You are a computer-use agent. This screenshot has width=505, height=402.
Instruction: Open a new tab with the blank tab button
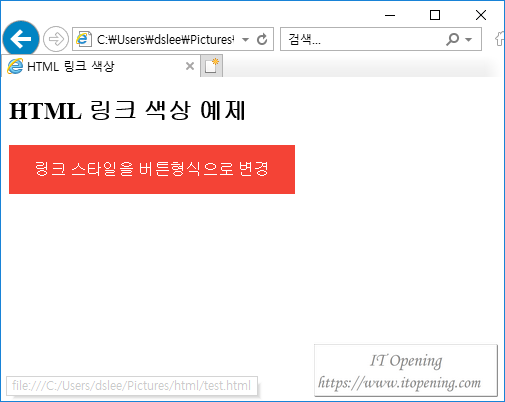point(211,66)
